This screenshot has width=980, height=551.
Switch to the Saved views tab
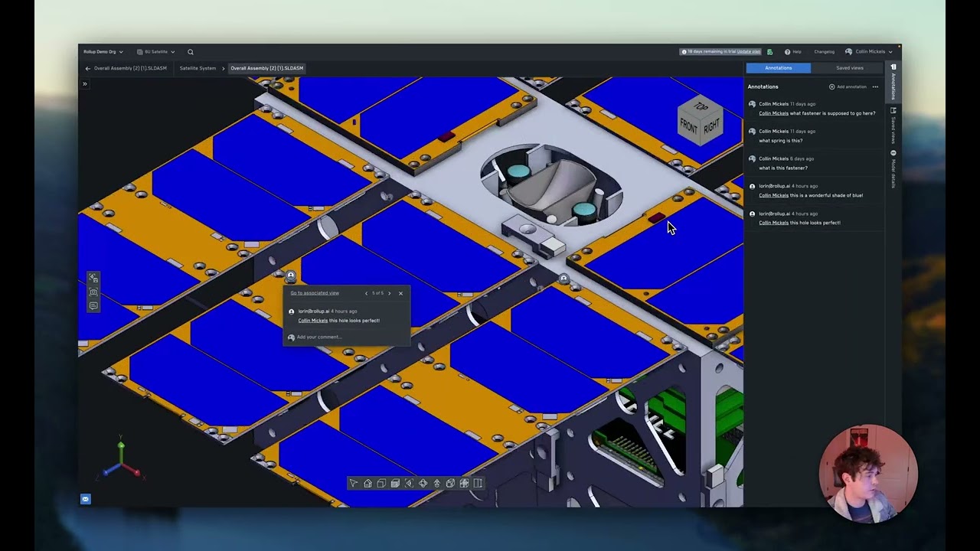(849, 68)
